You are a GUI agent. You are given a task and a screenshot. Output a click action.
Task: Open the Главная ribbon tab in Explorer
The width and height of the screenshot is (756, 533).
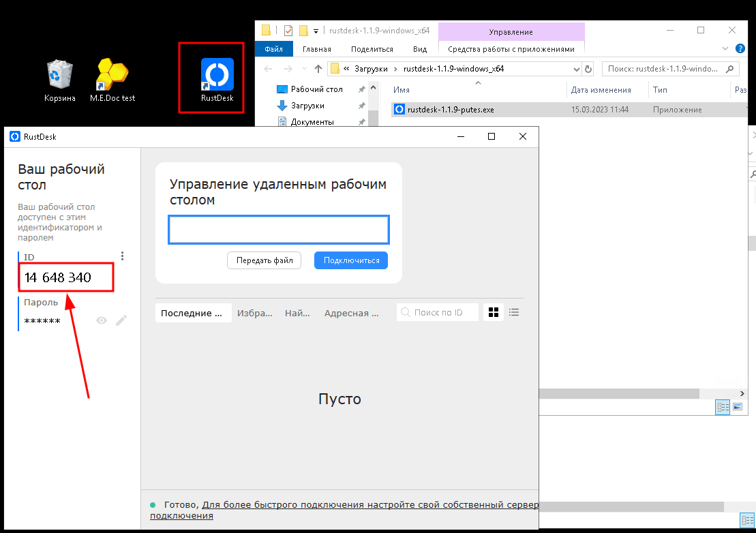[317, 48]
